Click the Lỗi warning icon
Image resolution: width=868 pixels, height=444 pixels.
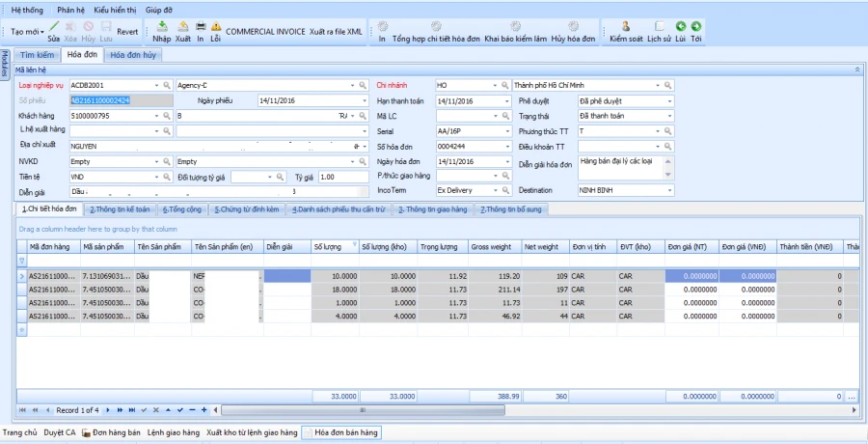(216, 26)
